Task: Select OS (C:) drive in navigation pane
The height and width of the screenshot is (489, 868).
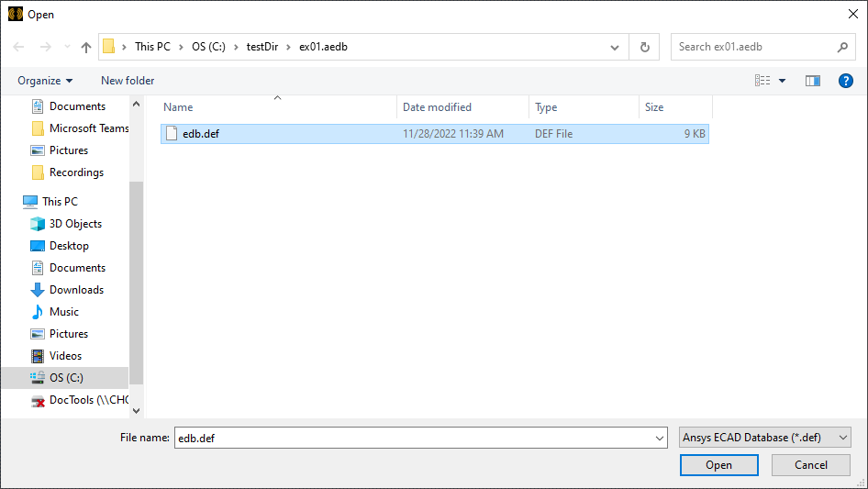Action: pyautogui.click(x=66, y=378)
